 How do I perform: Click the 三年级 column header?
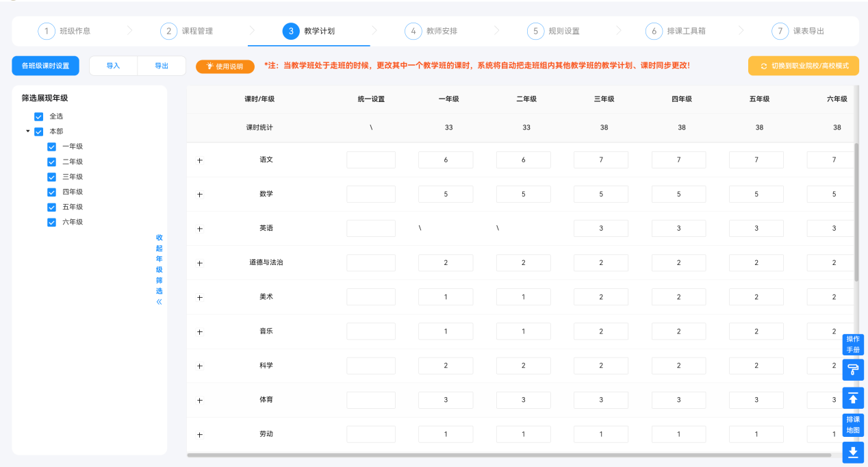tap(604, 99)
